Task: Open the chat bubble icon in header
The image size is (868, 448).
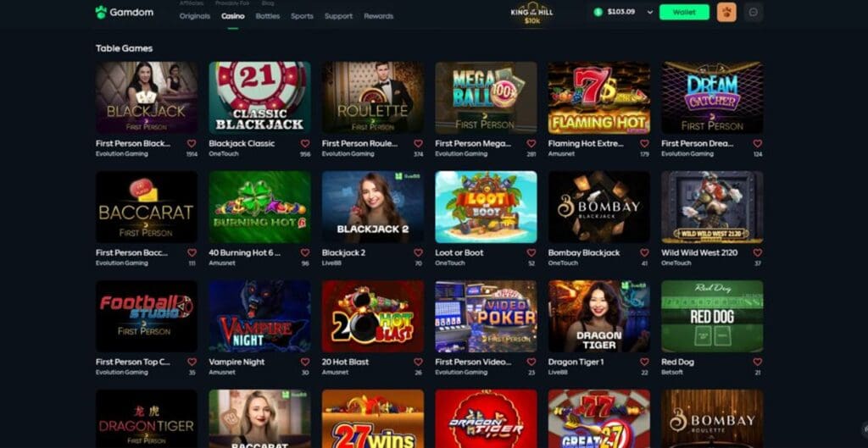Action: tap(754, 12)
